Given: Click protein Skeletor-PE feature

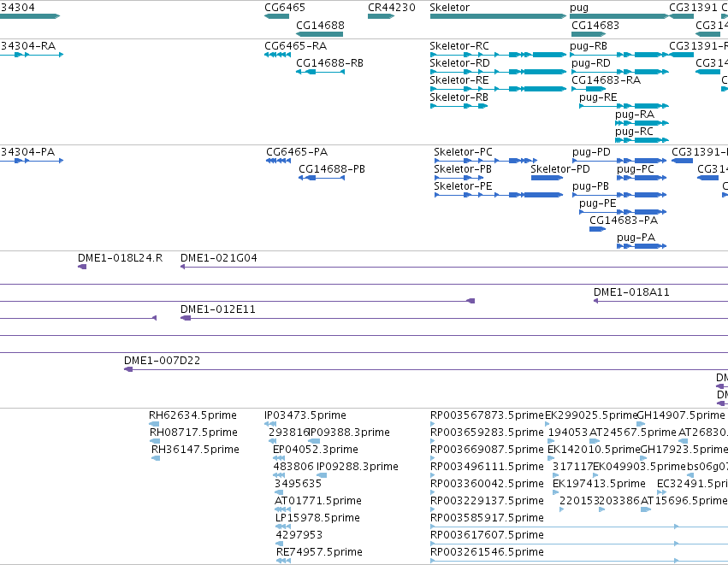Looking at the screenshot, I should pyautogui.click(x=499, y=195).
